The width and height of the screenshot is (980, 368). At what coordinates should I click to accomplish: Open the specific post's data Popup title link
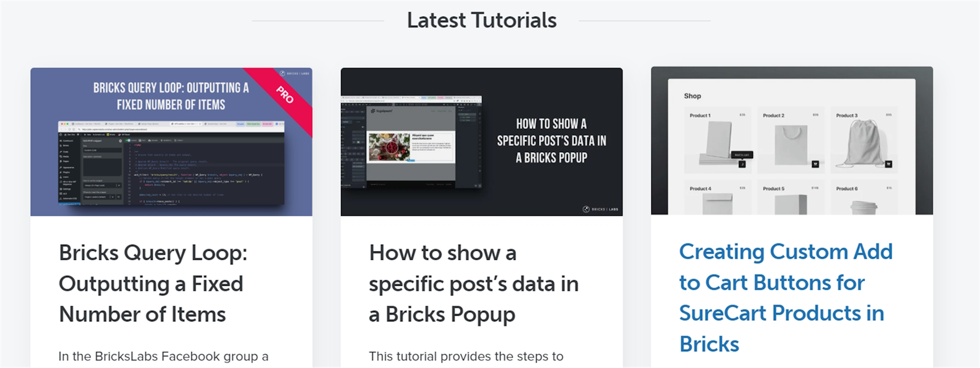(473, 283)
